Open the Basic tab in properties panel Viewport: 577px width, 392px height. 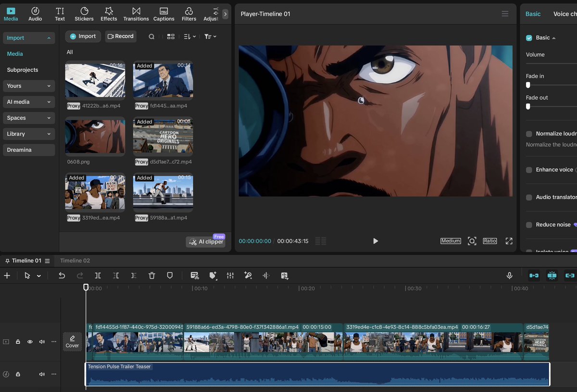(x=533, y=14)
